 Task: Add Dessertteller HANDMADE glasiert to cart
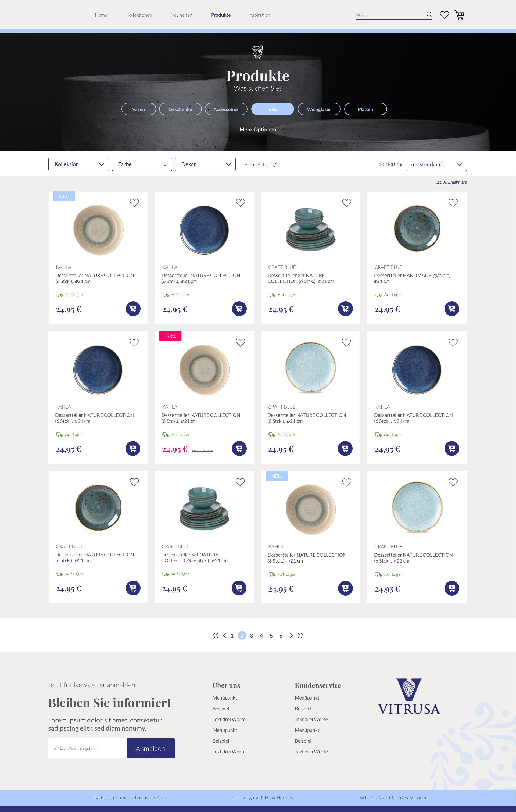pyautogui.click(x=451, y=309)
